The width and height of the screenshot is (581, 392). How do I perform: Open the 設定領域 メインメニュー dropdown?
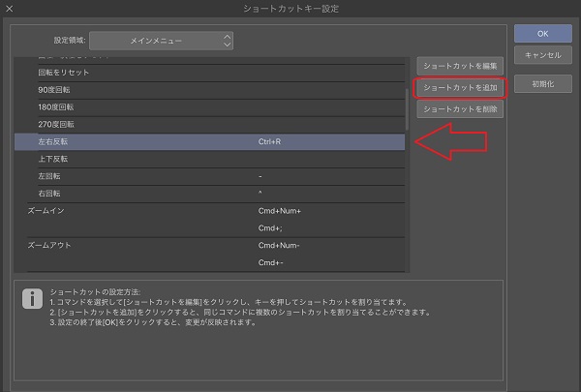(161, 41)
